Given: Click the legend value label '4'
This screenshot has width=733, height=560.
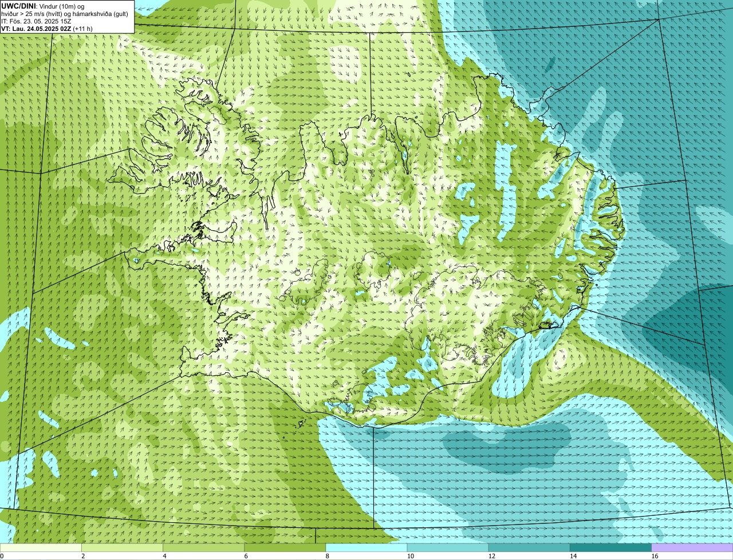Looking at the screenshot, I should (x=164, y=556).
